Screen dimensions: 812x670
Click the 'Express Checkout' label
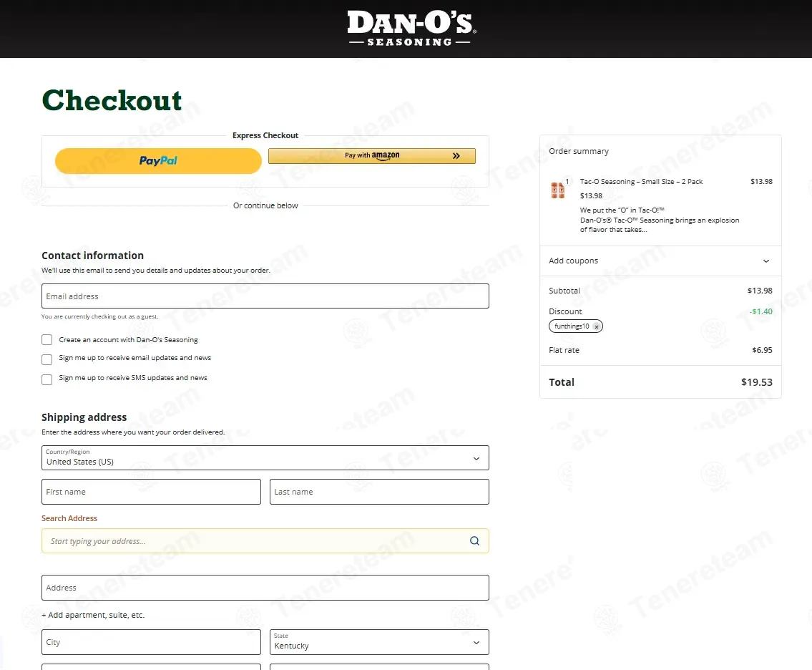click(265, 135)
